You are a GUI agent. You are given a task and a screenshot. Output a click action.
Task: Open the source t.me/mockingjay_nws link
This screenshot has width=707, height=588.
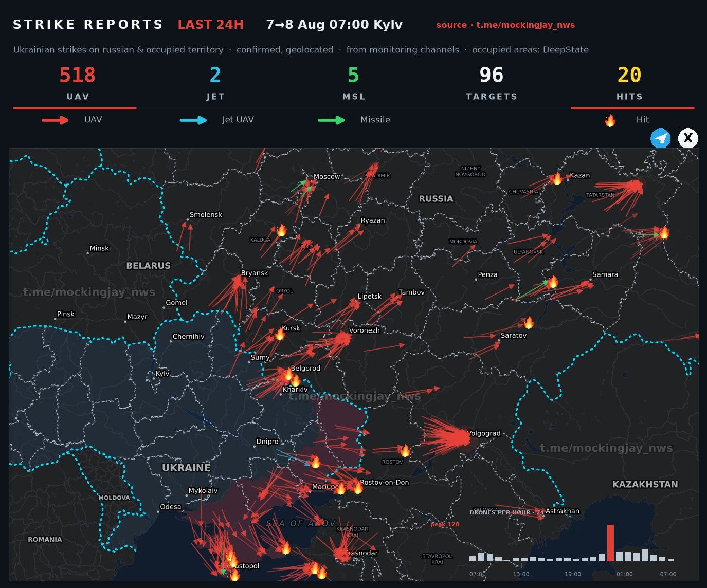(x=505, y=25)
